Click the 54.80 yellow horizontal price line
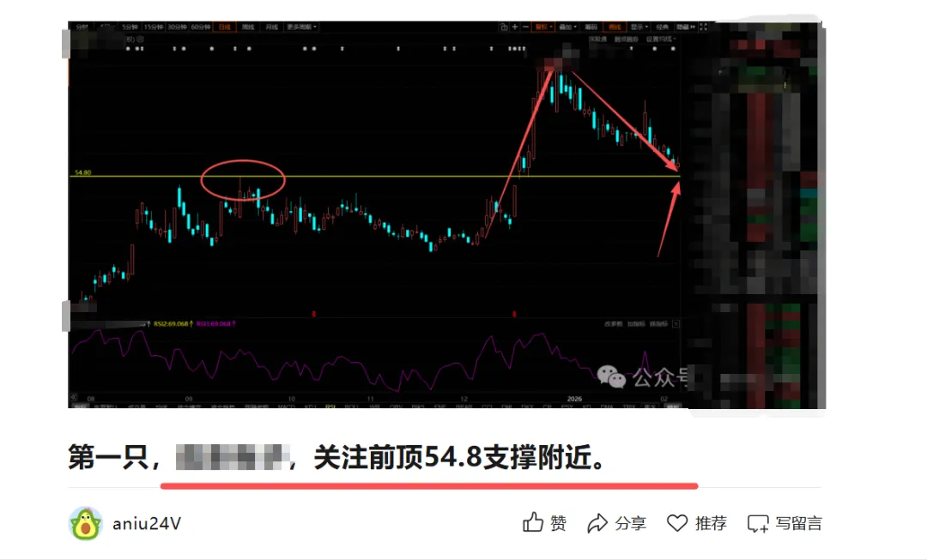The height and width of the screenshot is (560, 927). click(375, 176)
